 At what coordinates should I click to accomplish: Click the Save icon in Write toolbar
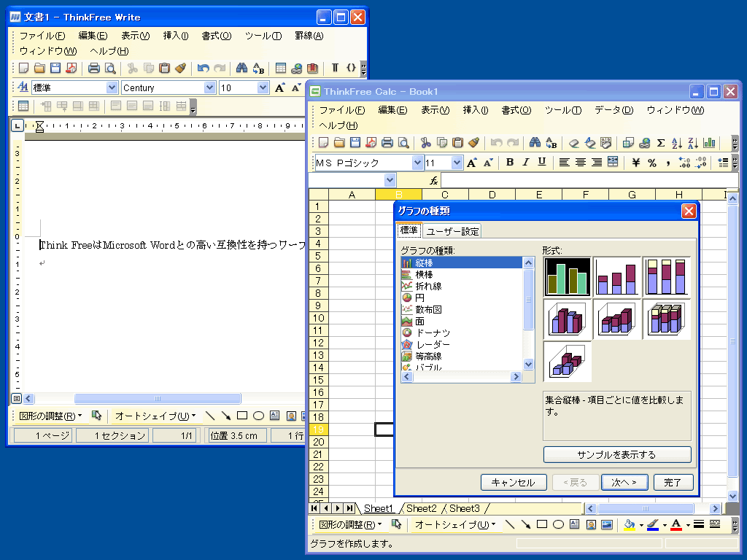55,68
